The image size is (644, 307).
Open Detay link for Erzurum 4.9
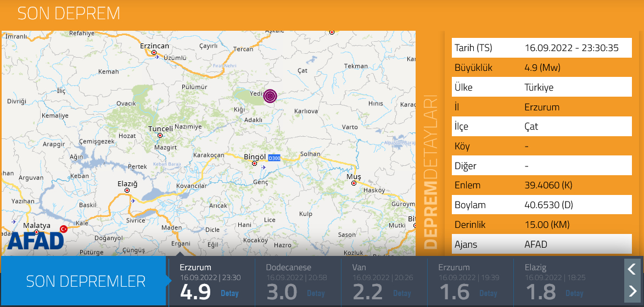tap(229, 293)
